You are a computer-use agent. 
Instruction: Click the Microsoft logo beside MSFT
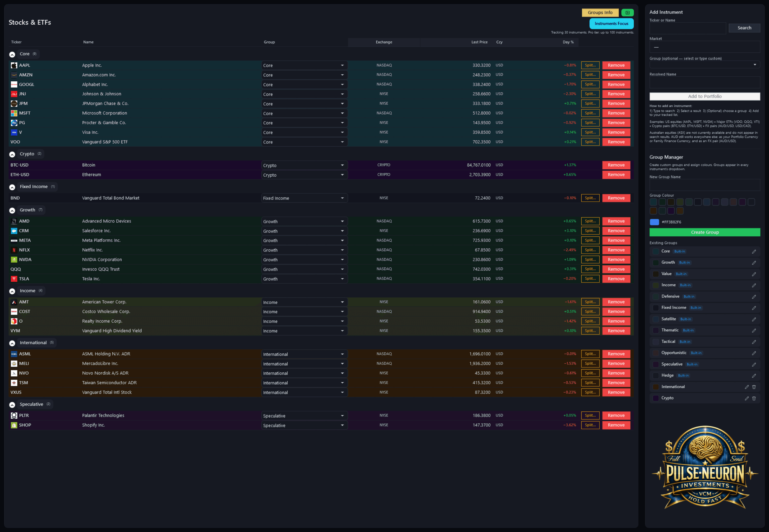pyautogui.click(x=14, y=113)
